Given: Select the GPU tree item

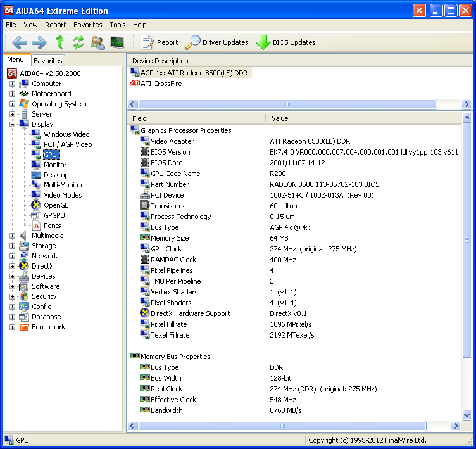Looking at the screenshot, I should tap(50, 155).
